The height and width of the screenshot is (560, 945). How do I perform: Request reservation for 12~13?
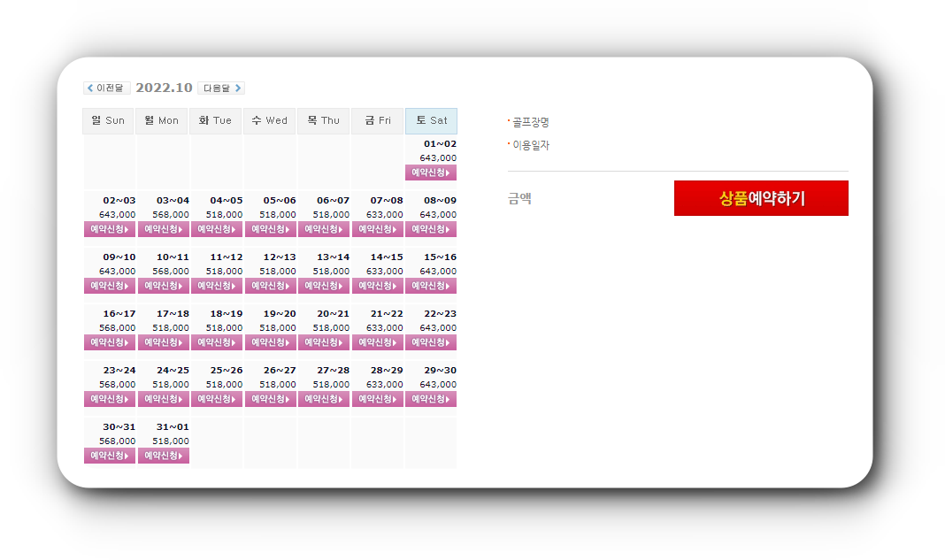[271, 286]
